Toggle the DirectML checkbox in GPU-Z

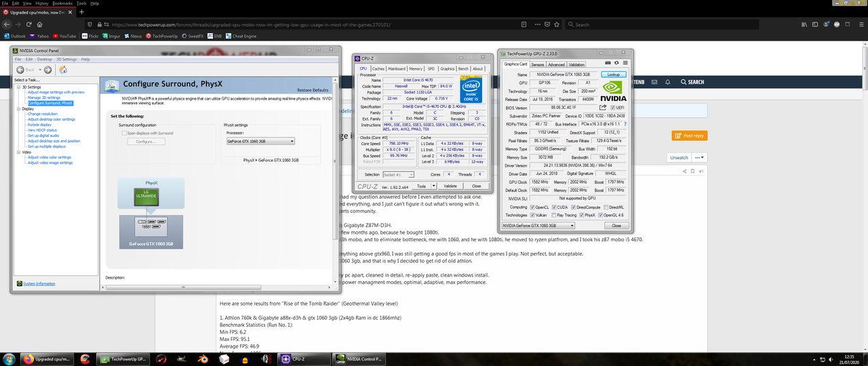coord(606,207)
